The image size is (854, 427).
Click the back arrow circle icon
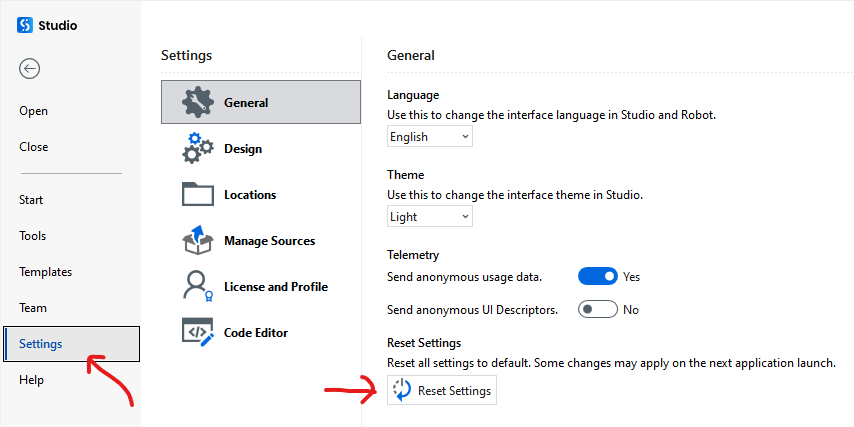tap(29, 69)
